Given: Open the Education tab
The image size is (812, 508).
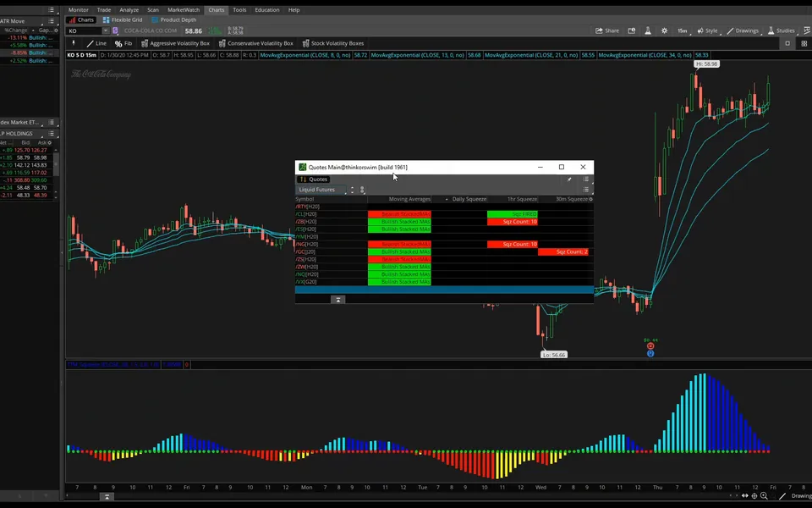Looking at the screenshot, I should tap(266, 10).
